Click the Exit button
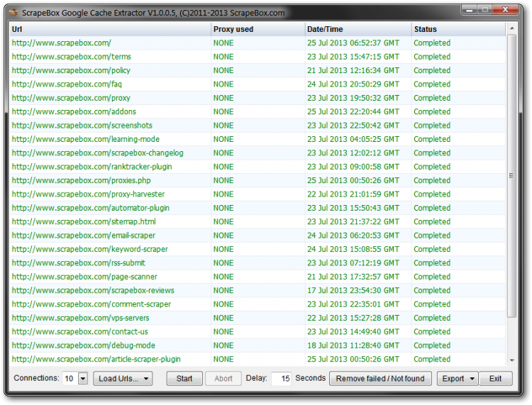The height and width of the screenshot is (405, 532). coord(495,378)
